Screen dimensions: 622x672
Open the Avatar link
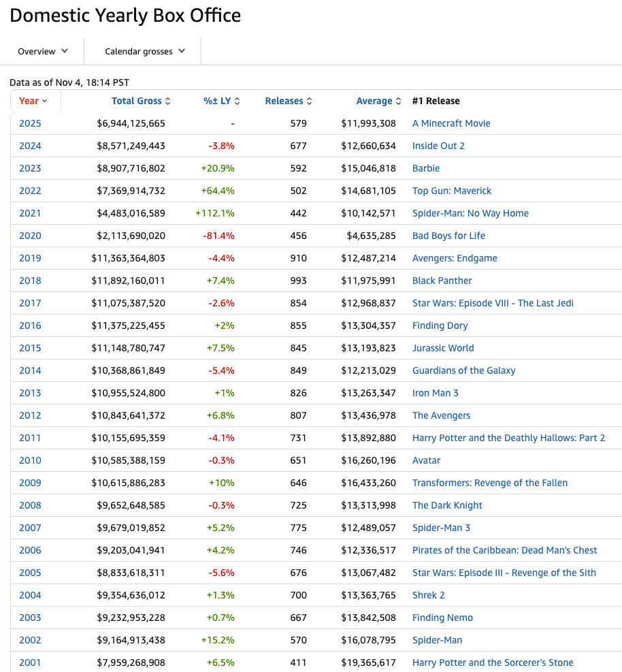(426, 460)
